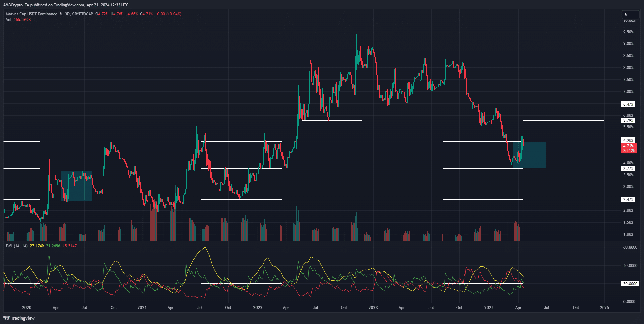Click the 2025 label on time axis
The image size is (644, 324).
coord(604,308)
